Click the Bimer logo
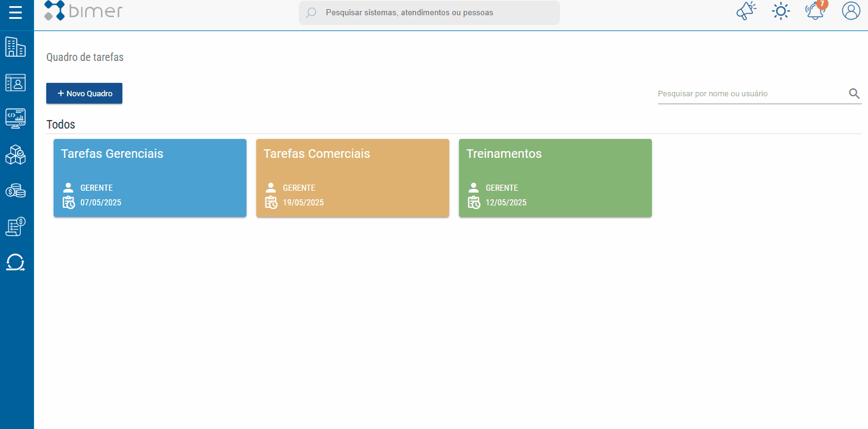Viewport: 868px width, 429px height. [x=83, y=10]
